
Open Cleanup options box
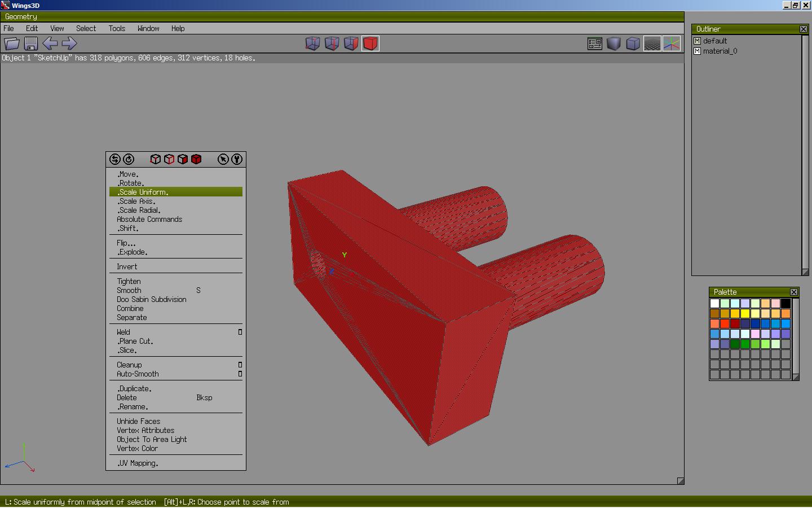click(240, 365)
